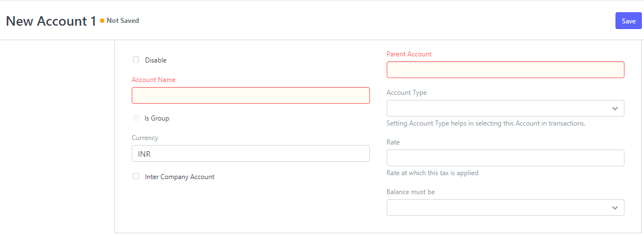Click the Account Type helper description text

pyautogui.click(x=486, y=123)
